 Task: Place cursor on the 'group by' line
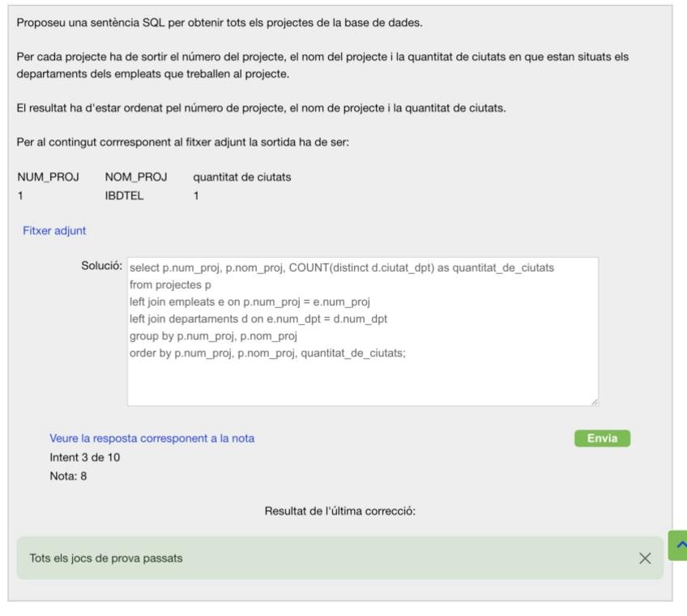[214, 336]
